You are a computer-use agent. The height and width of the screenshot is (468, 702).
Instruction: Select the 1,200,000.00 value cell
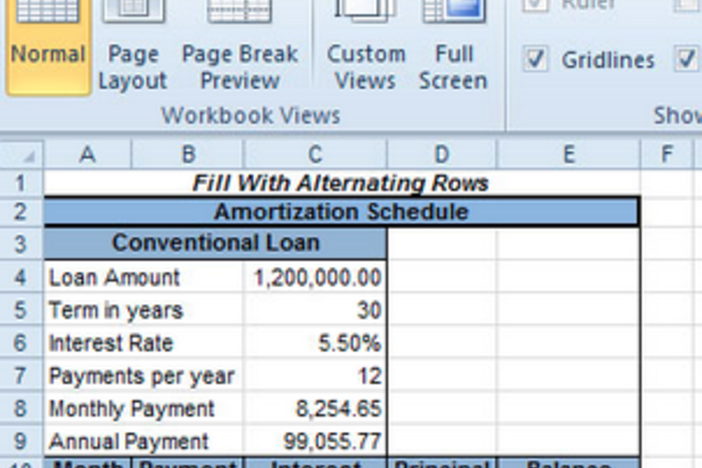pos(315,277)
